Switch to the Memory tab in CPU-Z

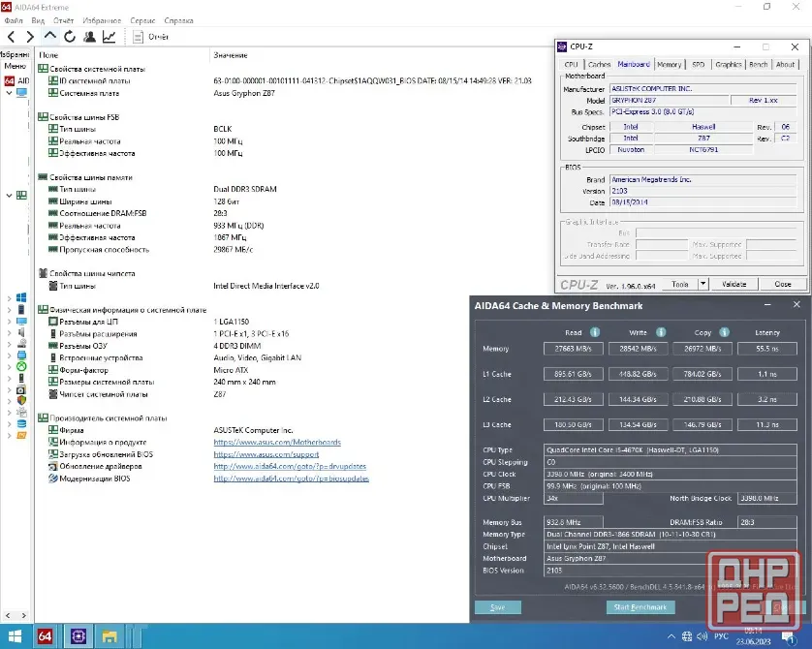coord(669,65)
